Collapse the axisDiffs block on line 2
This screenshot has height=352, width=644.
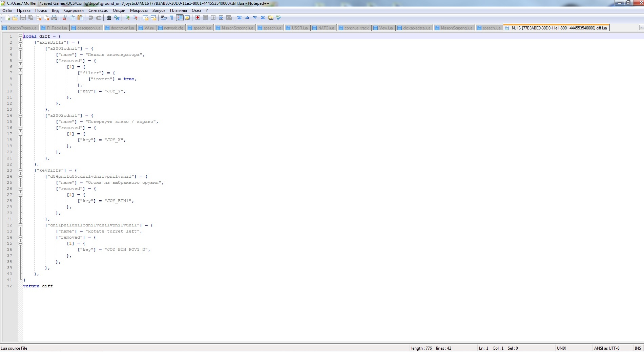click(x=20, y=42)
